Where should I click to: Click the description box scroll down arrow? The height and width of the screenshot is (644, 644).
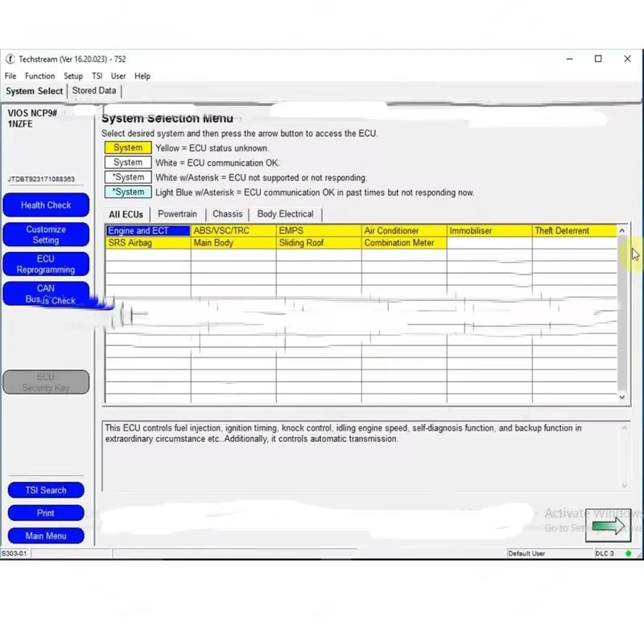pyautogui.click(x=625, y=485)
